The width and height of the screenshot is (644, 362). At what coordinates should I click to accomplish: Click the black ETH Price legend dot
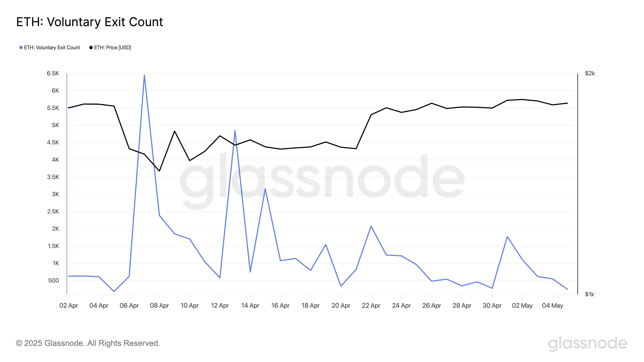tap(91, 47)
